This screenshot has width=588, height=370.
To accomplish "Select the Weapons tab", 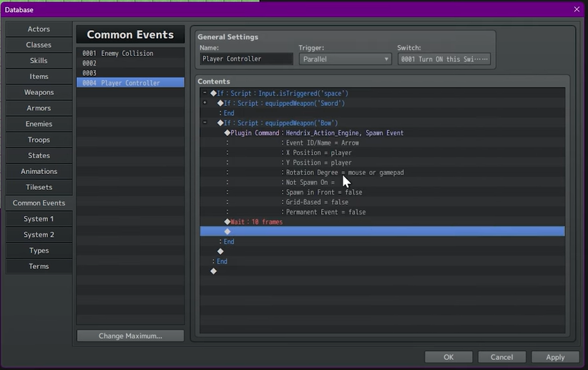I will pyautogui.click(x=39, y=92).
